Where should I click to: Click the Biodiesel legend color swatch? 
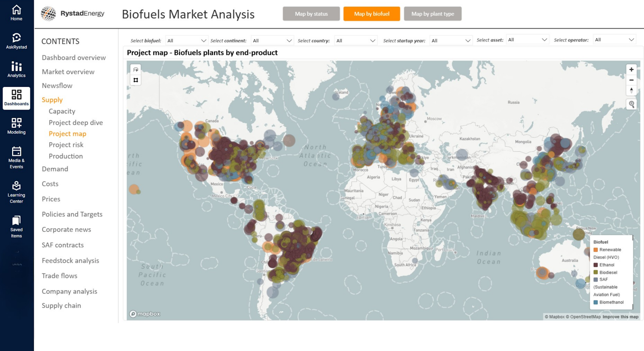click(x=596, y=272)
